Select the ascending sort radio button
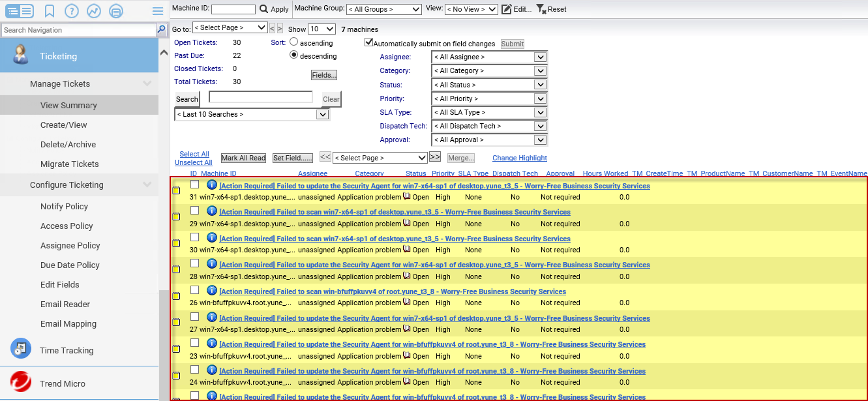 [293, 42]
